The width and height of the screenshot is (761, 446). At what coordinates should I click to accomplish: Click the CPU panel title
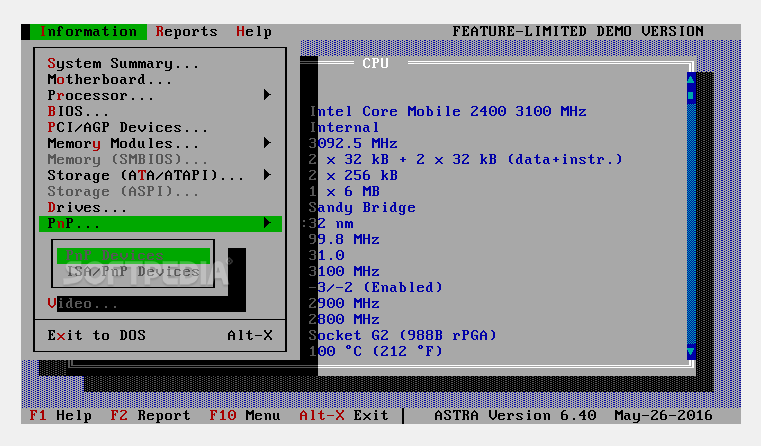tap(375, 64)
